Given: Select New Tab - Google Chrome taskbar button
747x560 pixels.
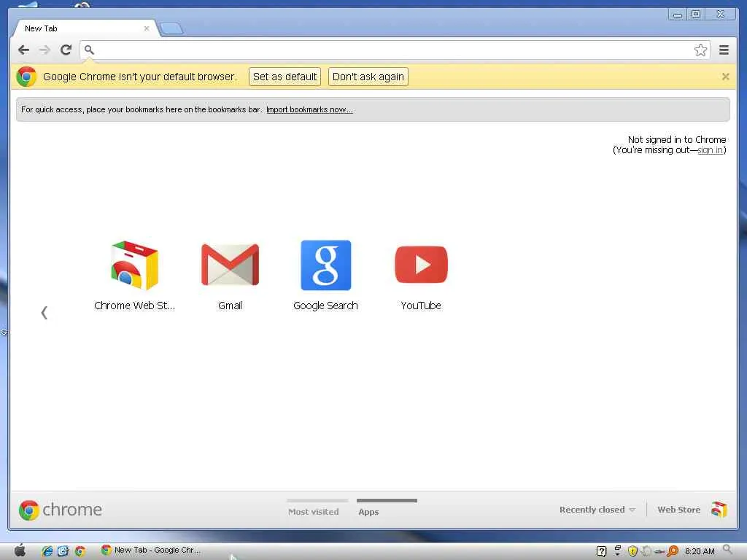Looking at the screenshot, I should 150,550.
